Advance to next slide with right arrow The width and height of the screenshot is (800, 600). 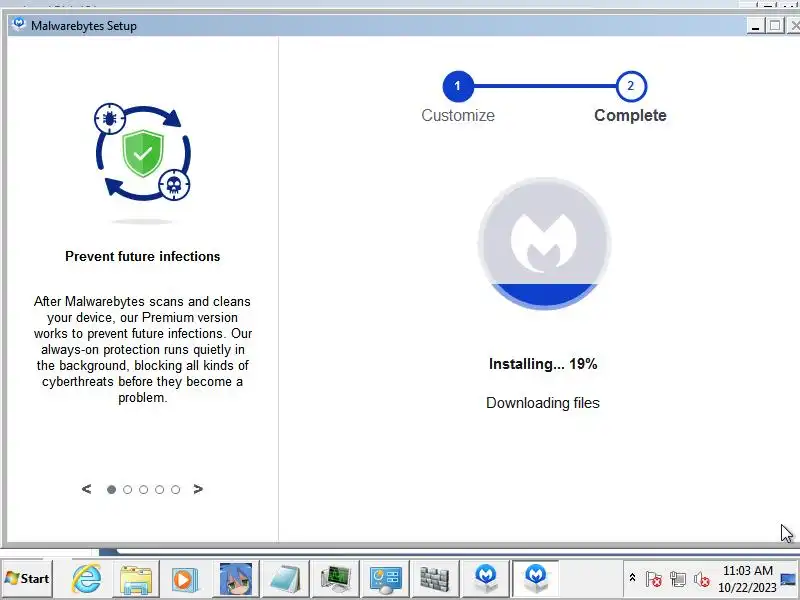[198, 489]
